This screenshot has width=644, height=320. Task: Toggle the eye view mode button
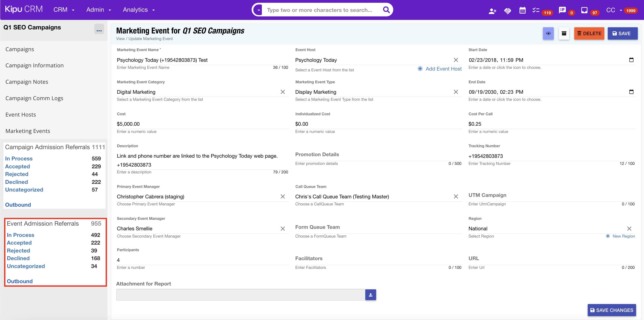click(548, 33)
